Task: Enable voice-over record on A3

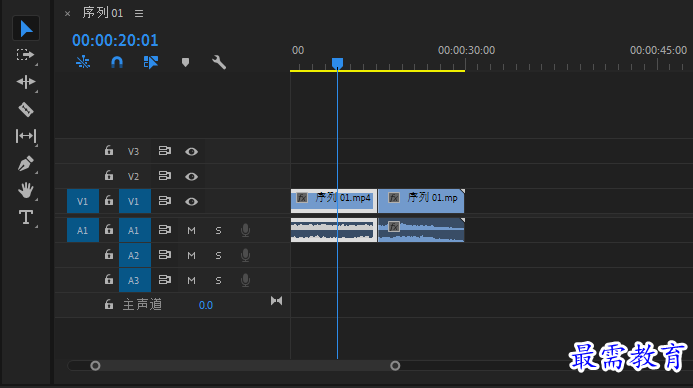Action: point(245,280)
